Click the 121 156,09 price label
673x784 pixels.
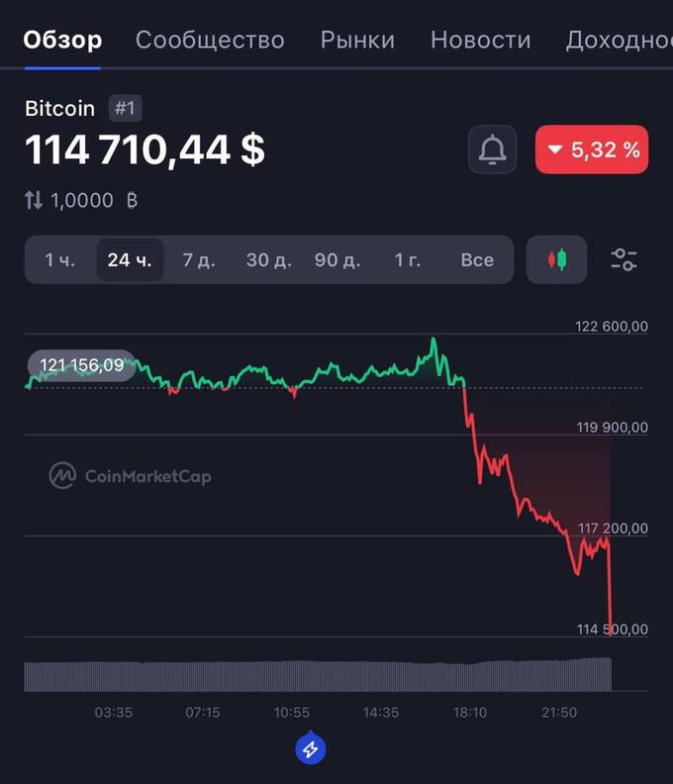81,366
